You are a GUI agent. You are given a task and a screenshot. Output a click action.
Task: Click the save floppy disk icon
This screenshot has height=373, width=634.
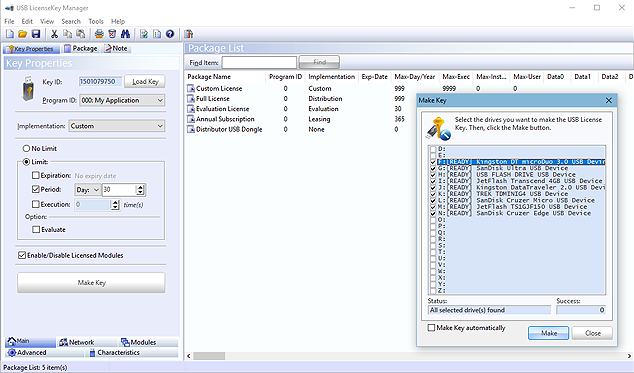tap(36, 34)
